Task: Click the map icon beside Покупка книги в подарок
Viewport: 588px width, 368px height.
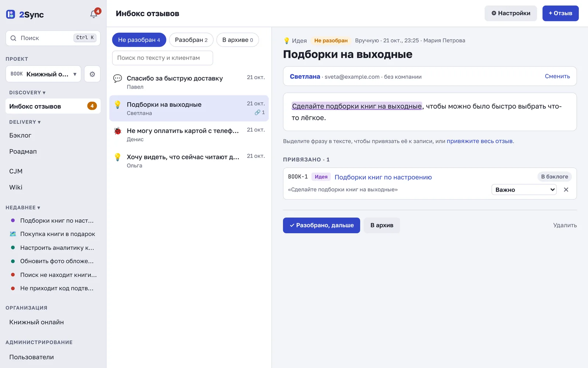Action: click(13, 234)
